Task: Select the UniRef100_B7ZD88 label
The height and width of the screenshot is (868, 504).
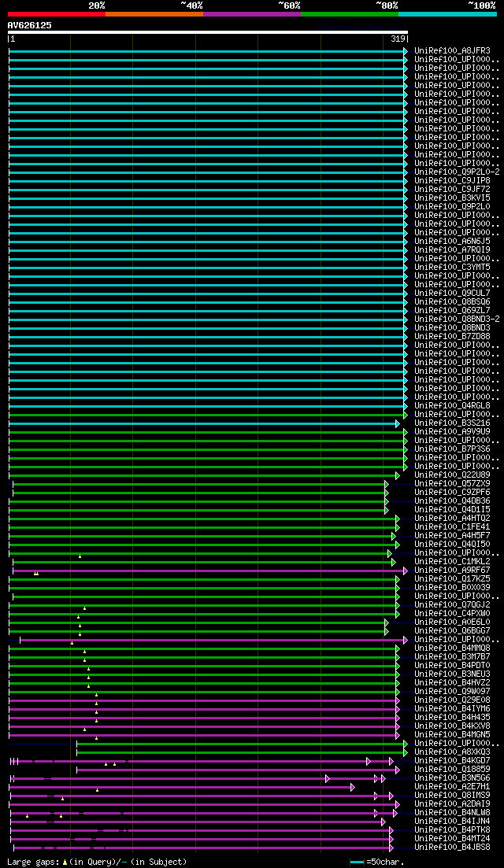Action: click(452, 337)
